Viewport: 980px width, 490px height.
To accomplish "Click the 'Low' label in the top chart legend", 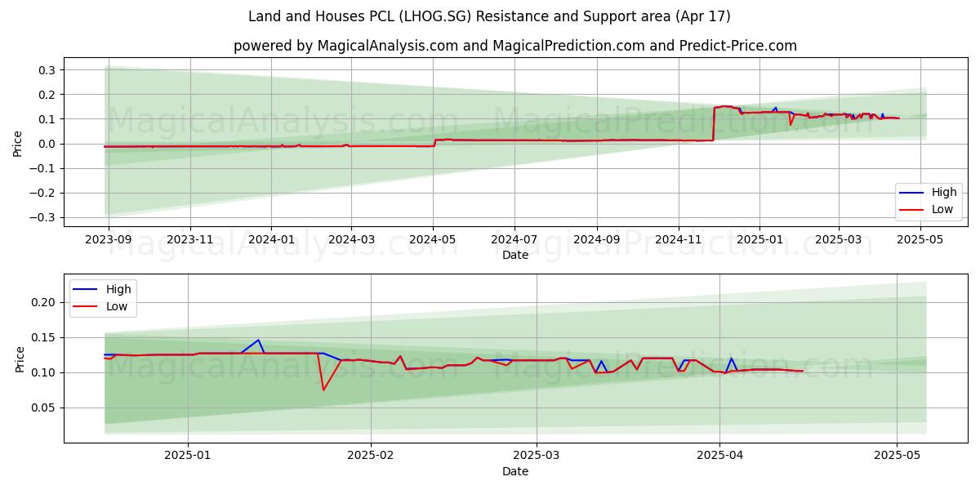I will pos(942,210).
